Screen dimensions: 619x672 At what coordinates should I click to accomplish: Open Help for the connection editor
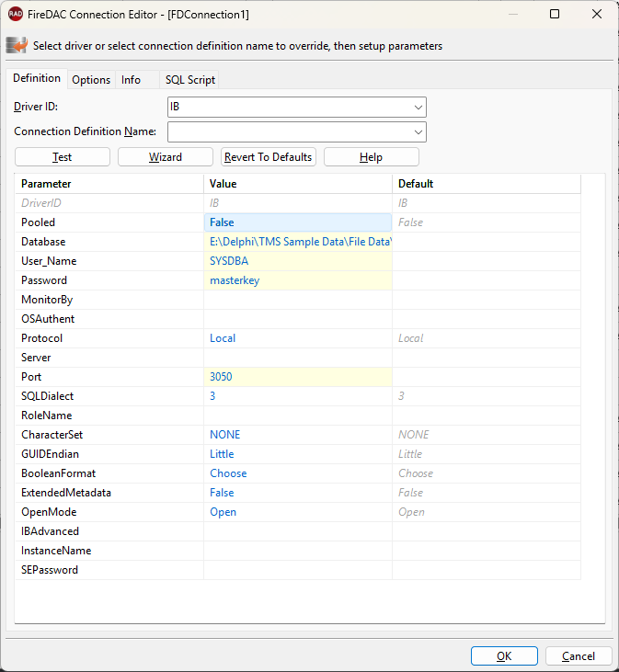point(371,157)
